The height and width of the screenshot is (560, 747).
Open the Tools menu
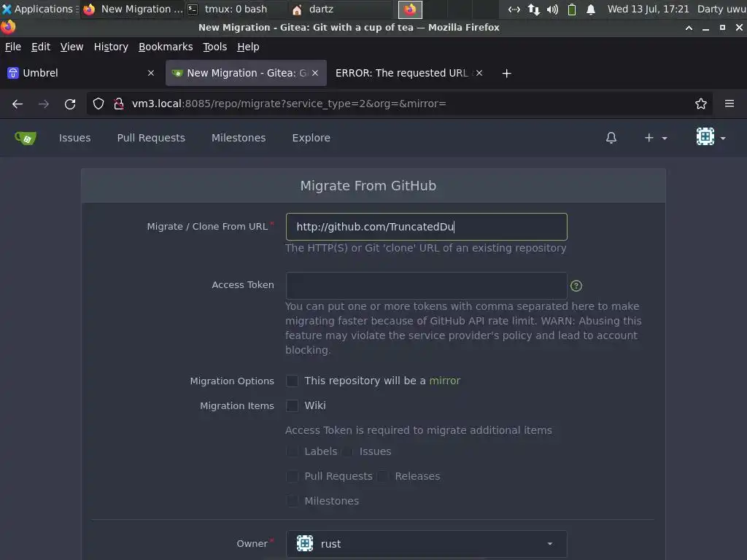[215, 47]
